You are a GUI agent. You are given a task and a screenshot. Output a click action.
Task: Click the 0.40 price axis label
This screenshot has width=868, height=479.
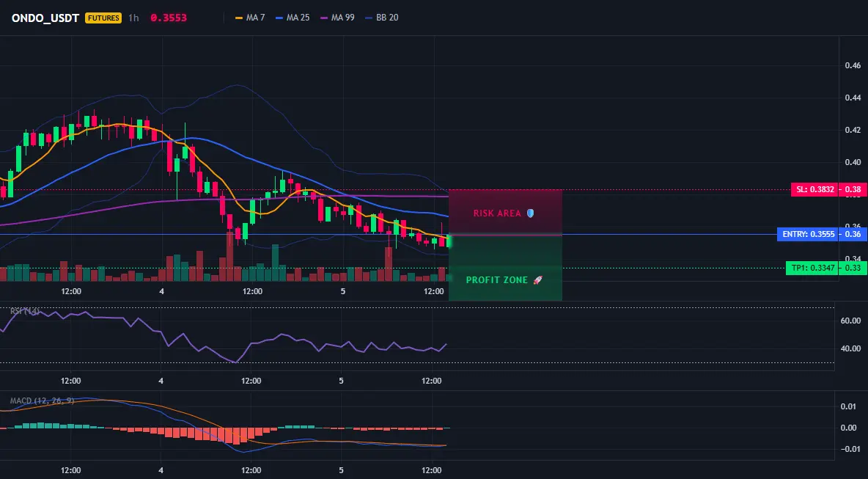(853, 162)
